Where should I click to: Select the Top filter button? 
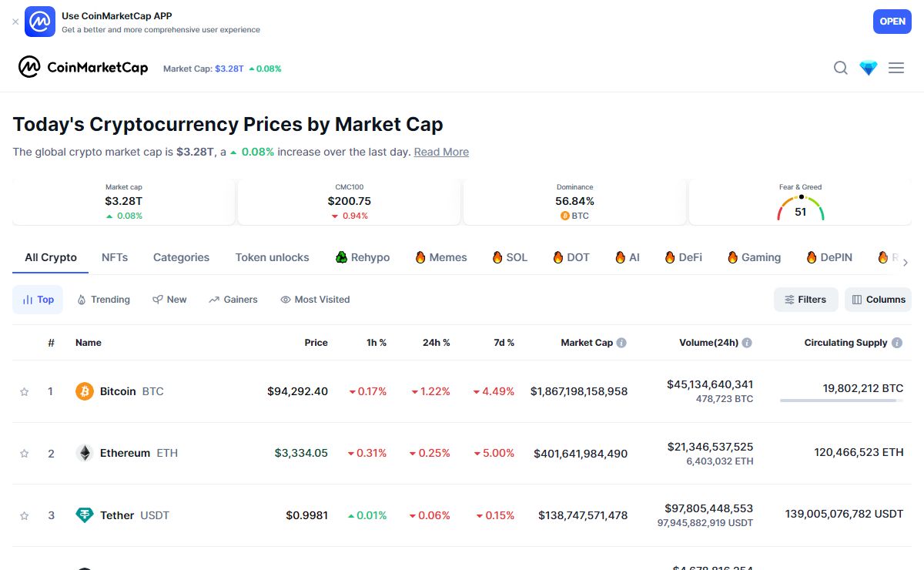(38, 300)
